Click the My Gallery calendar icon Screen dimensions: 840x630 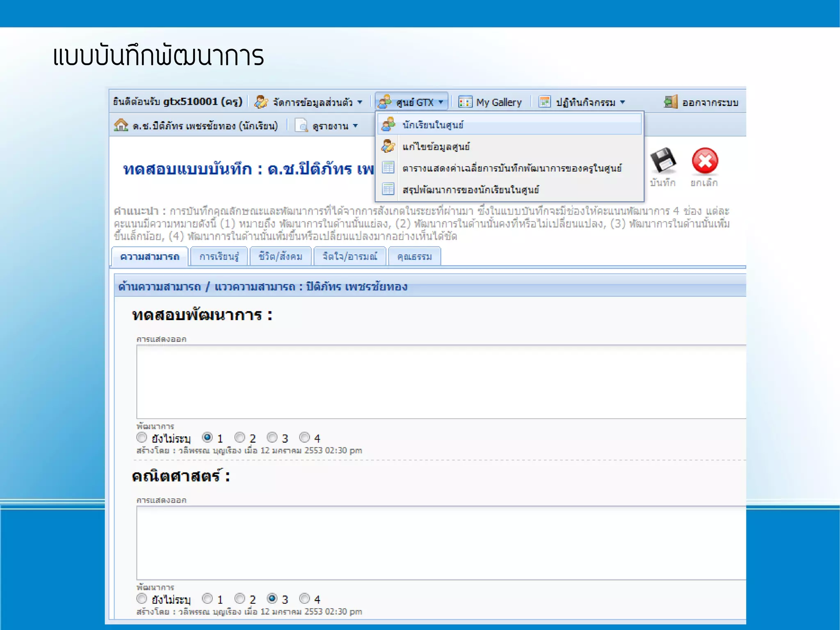point(465,102)
